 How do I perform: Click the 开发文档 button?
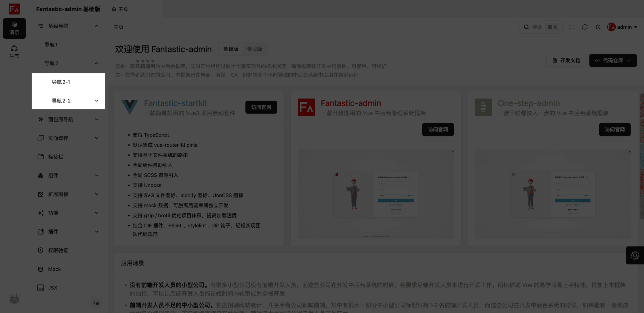coord(566,60)
